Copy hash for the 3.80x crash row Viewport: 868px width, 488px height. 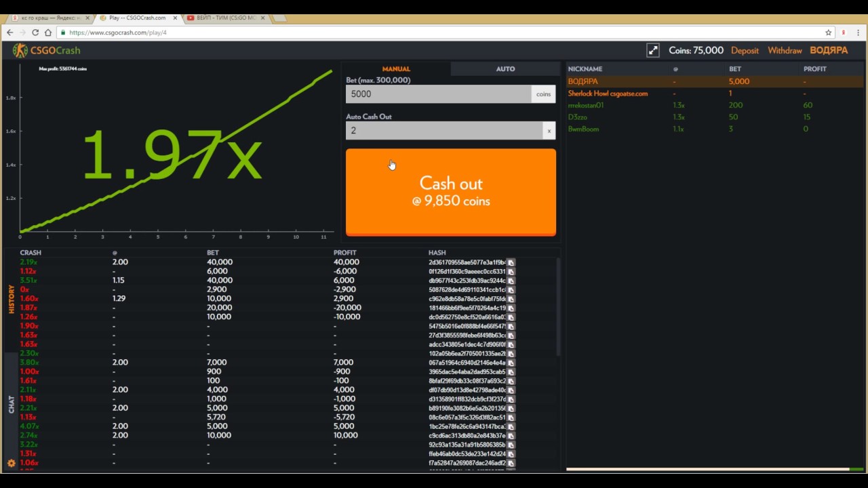pos(511,363)
